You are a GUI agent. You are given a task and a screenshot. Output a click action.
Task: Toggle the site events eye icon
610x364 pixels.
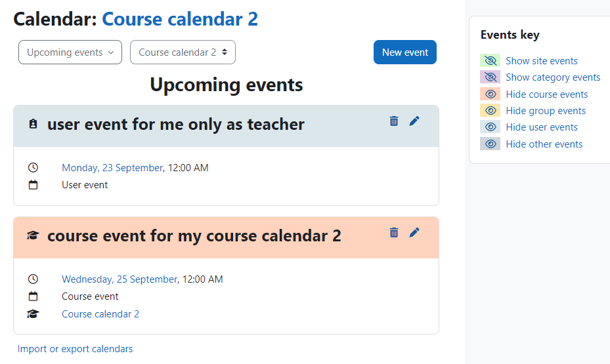(x=490, y=60)
